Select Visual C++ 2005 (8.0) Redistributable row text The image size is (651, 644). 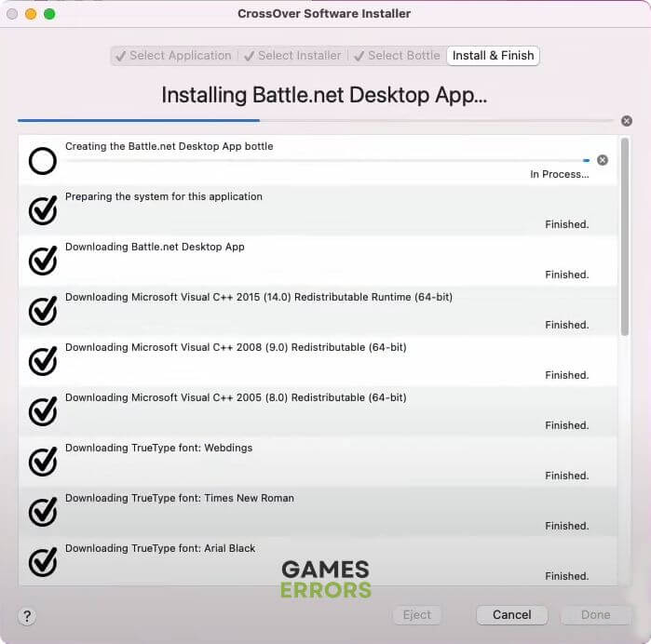(x=236, y=397)
